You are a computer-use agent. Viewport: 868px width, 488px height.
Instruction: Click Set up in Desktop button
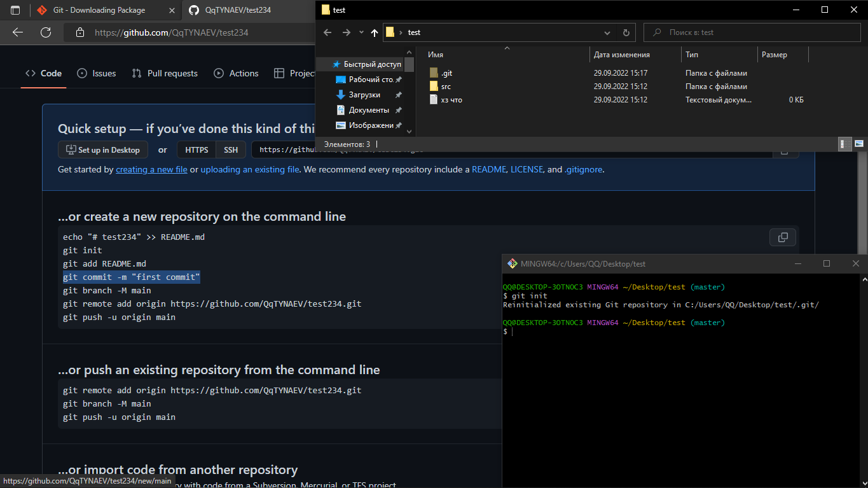[x=103, y=150]
